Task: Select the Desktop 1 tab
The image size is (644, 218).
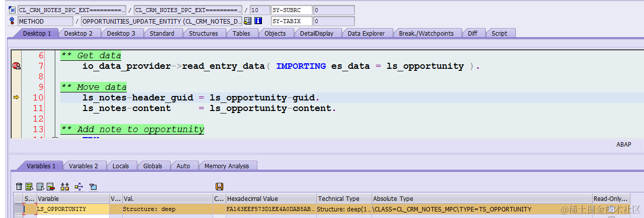Action: pyautogui.click(x=37, y=33)
